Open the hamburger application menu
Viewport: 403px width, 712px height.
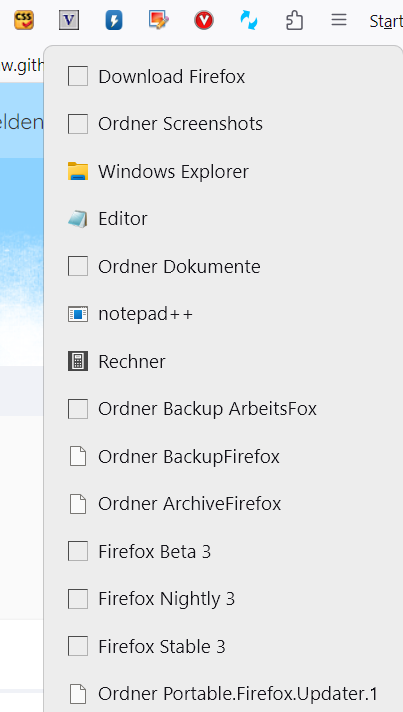(x=339, y=20)
